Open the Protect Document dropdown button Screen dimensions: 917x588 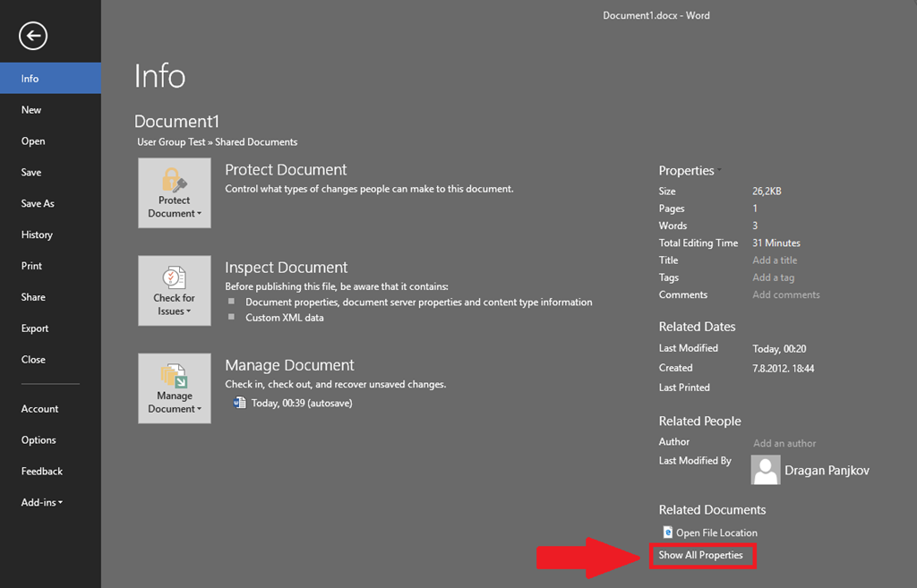175,193
